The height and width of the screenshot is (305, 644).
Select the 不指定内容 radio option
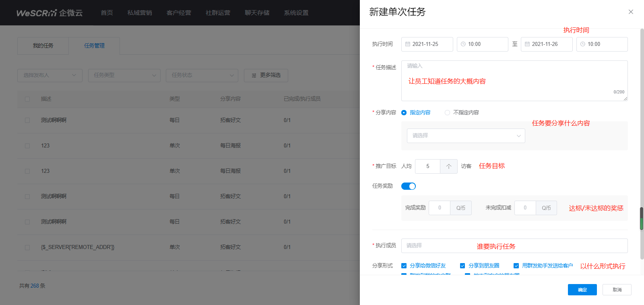tap(447, 113)
